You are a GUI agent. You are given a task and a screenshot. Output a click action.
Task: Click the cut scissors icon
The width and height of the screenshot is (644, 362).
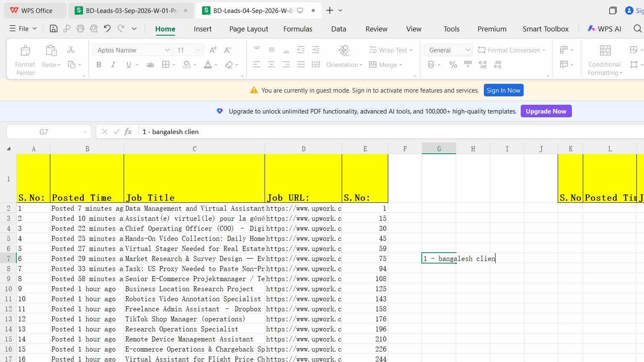point(71,50)
